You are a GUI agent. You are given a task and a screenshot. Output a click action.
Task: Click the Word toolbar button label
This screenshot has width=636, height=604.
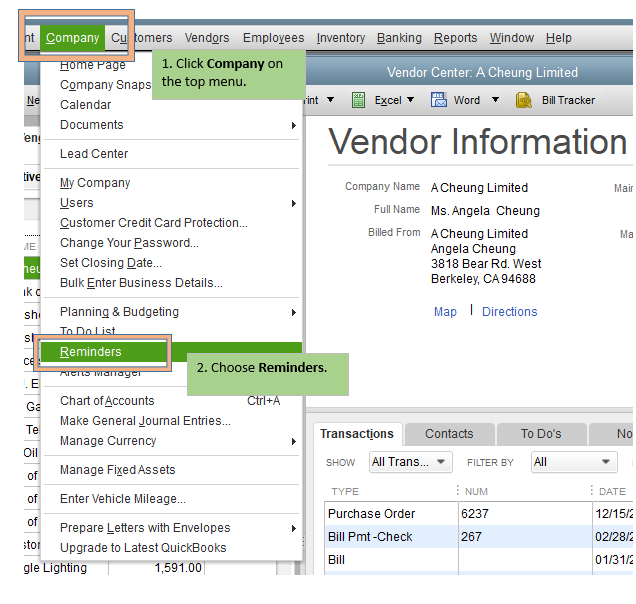click(467, 100)
